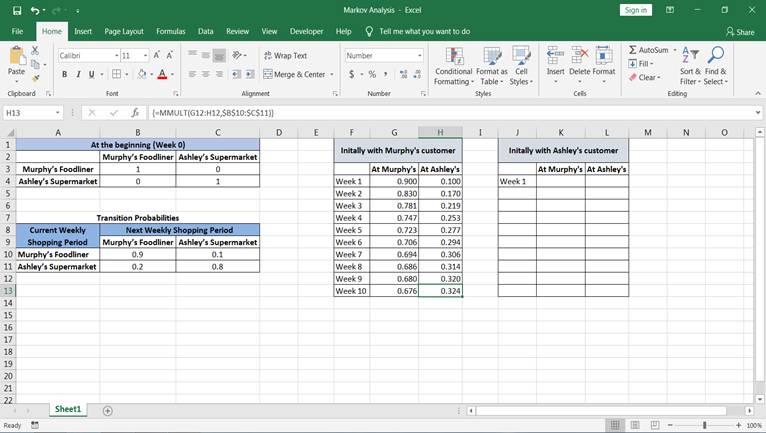This screenshot has width=766, height=433.
Task: Click the Accounting Number Format dollar icon
Action: tap(352, 74)
